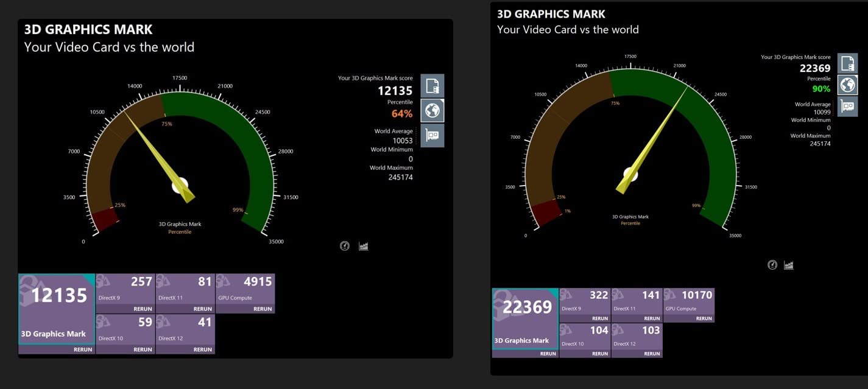
Task: Rerun the 3D Graphics Mark scoring 12135
Action: [x=83, y=349]
